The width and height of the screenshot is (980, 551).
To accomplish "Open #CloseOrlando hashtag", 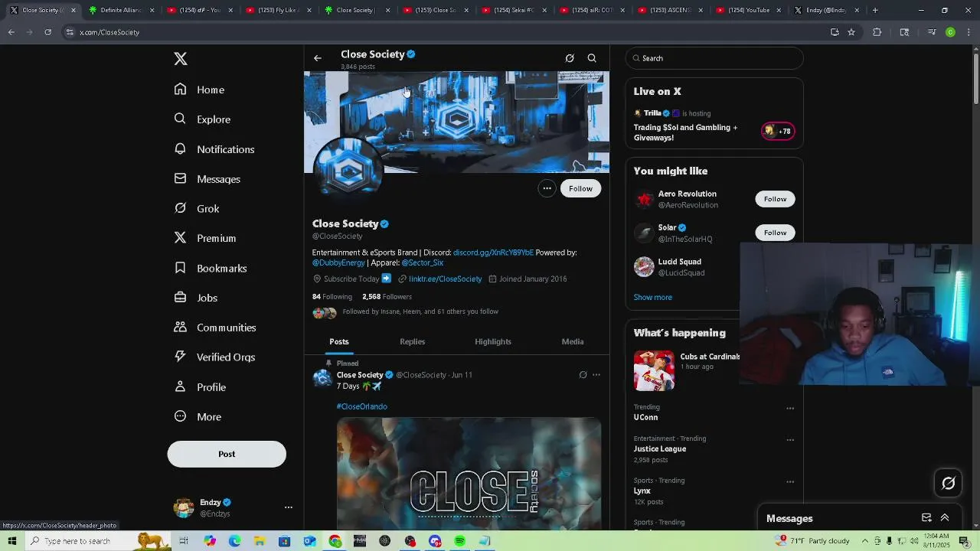I will (x=362, y=406).
